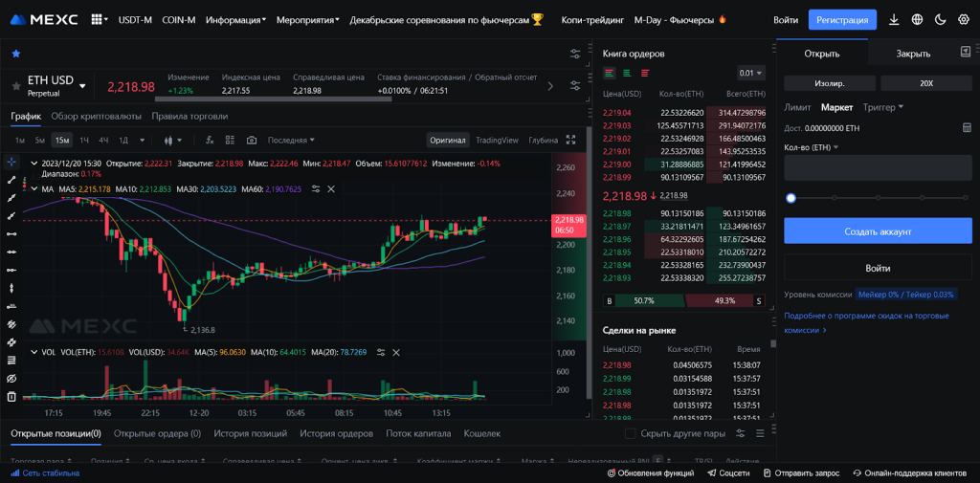The image size is (980, 483).
Task: Delete all drawings with trash icon
Action: coord(11,396)
